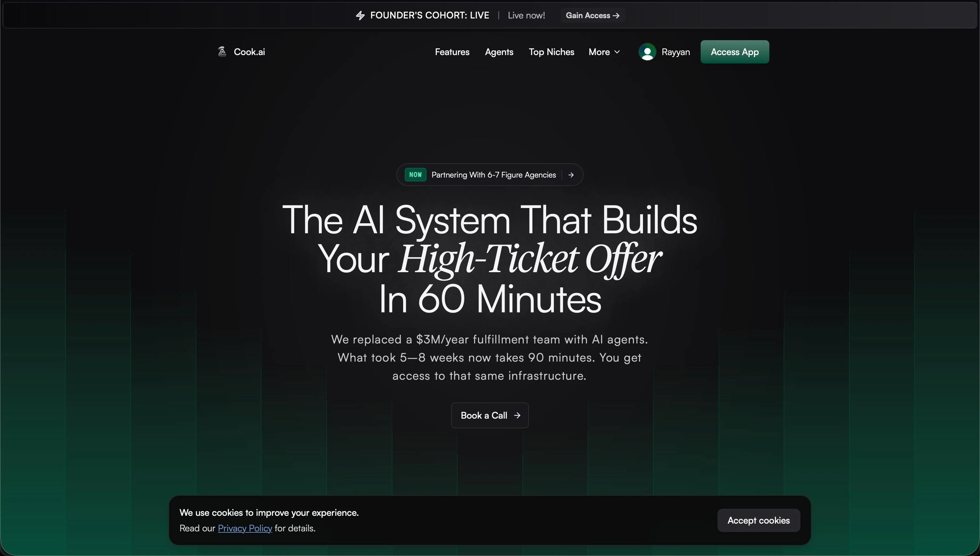Click the Cook.ai brand name
Screen dimensions: 980x556
[x=250, y=52]
